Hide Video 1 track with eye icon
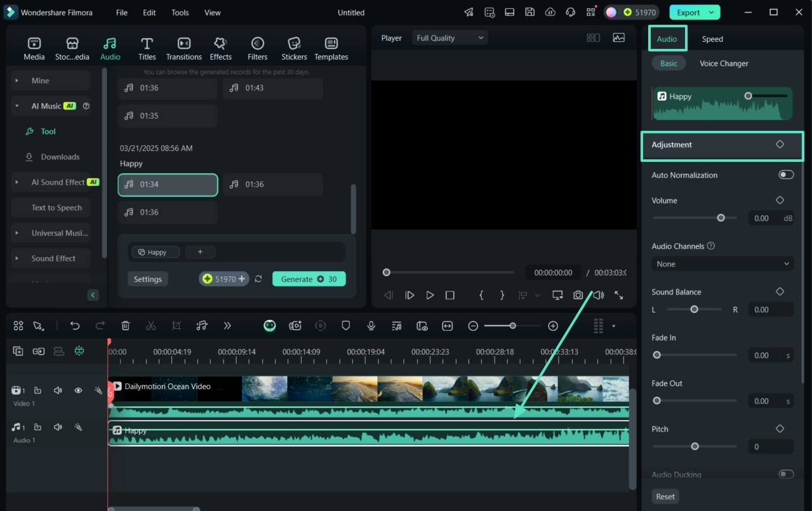The height and width of the screenshot is (511, 812). [x=78, y=390]
